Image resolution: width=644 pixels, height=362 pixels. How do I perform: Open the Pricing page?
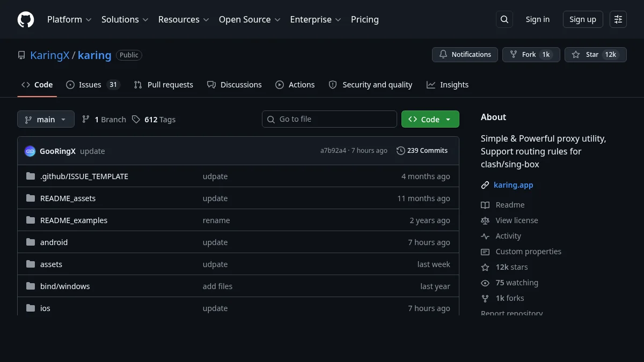[x=365, y=19]
